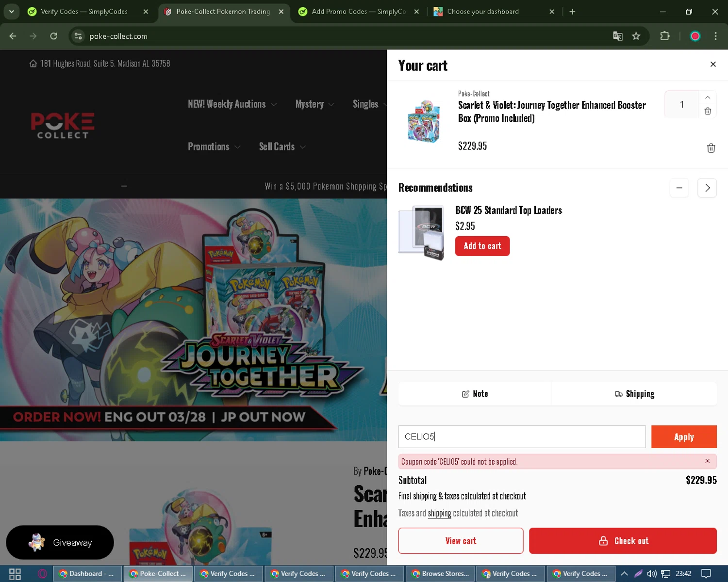Screen dimensions: 728x582
Task: Open the Giveaway widget
Action: click(60, 542)
